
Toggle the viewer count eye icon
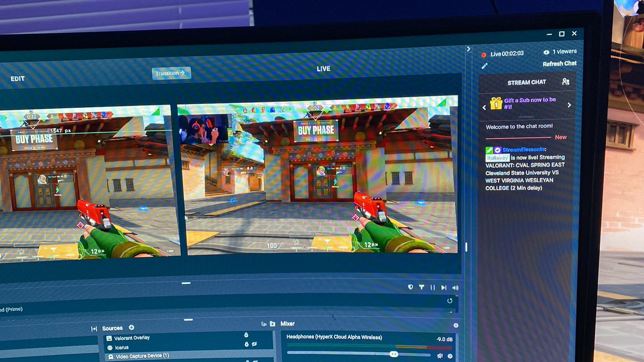click(547, 52)
